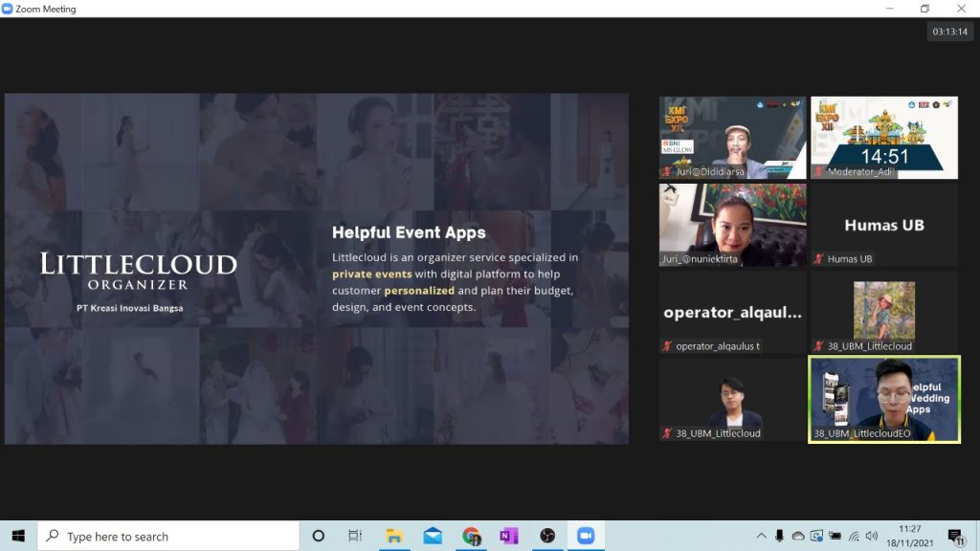This screenshot has height=551, width=980.
Task: Click highlighted 'personalized' word on slide
Action: click(x=419, y=291)
